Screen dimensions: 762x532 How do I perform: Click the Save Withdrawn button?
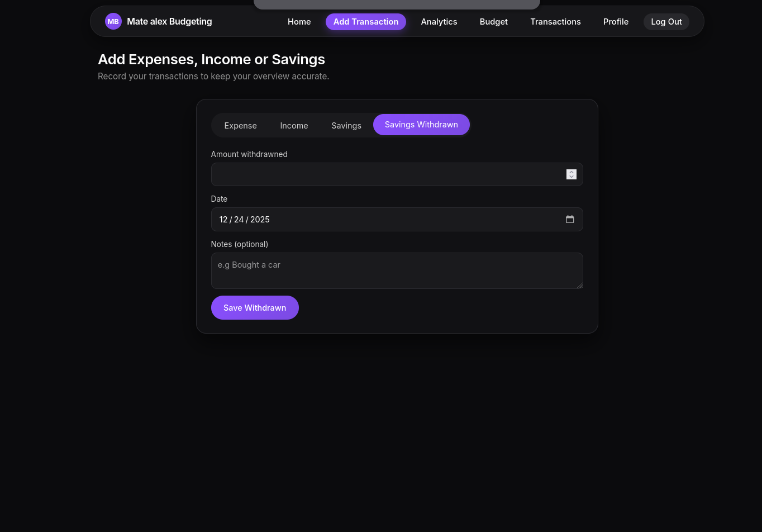pos(255,308)
